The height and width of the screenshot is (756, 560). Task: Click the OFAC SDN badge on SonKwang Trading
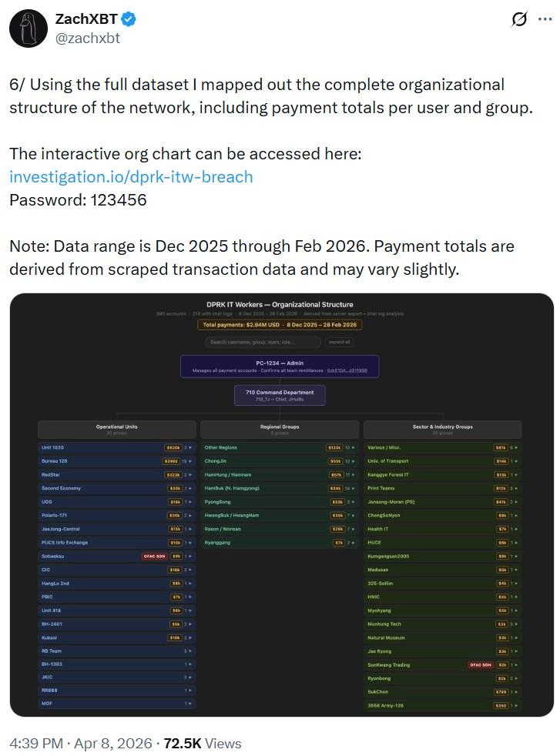(479, 665)
